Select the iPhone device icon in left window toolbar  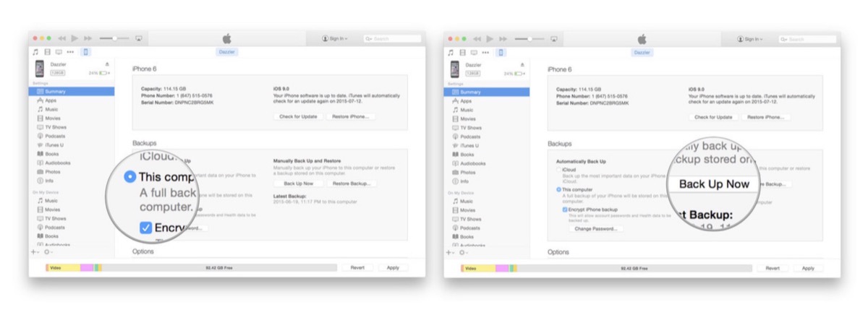pyautogui.click(x=86, y=52)
